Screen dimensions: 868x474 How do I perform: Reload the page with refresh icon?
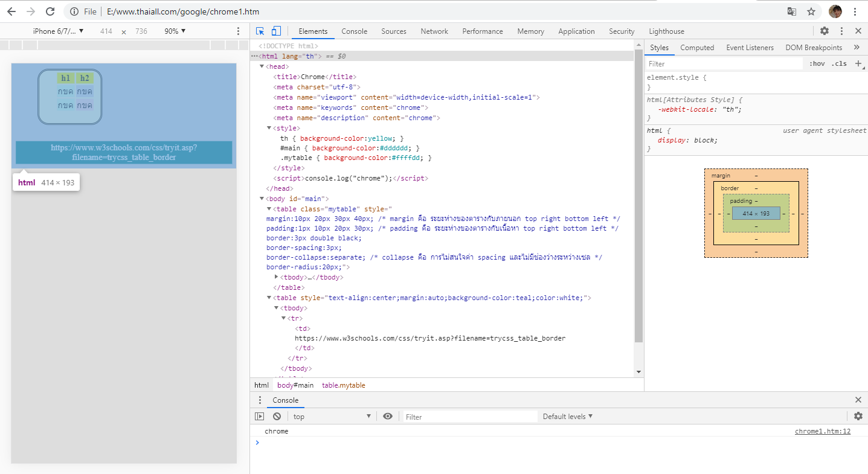pos(50,11)
